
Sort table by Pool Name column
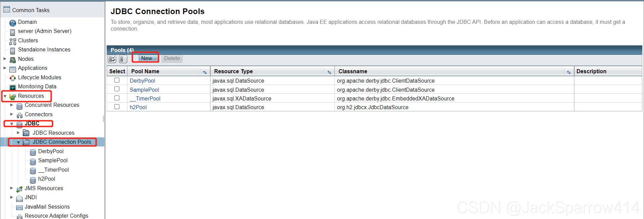click(x=205, y=72)
